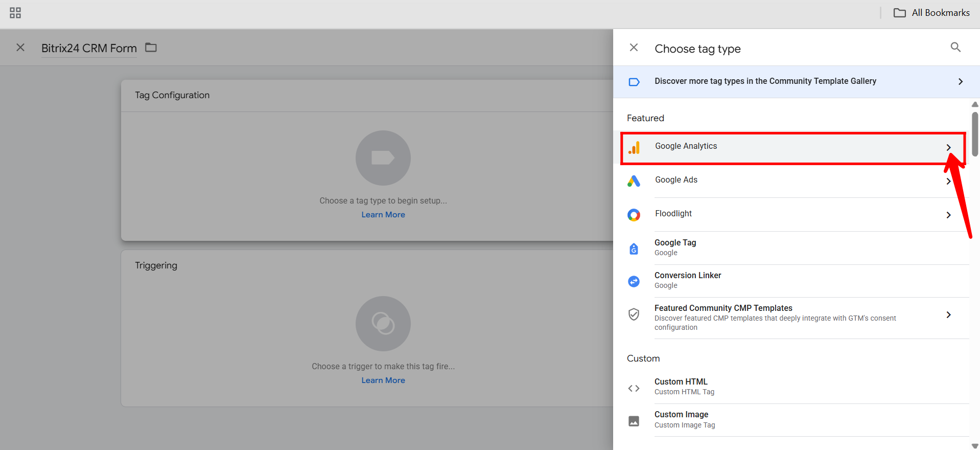Click the Google Ads logo icon

coord(634,181)
